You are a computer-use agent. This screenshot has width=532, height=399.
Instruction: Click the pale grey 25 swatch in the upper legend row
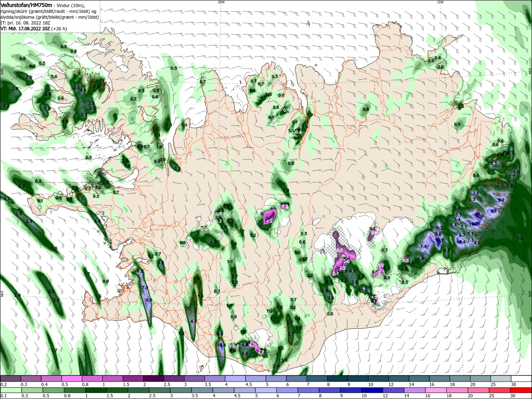pos(501,379)
